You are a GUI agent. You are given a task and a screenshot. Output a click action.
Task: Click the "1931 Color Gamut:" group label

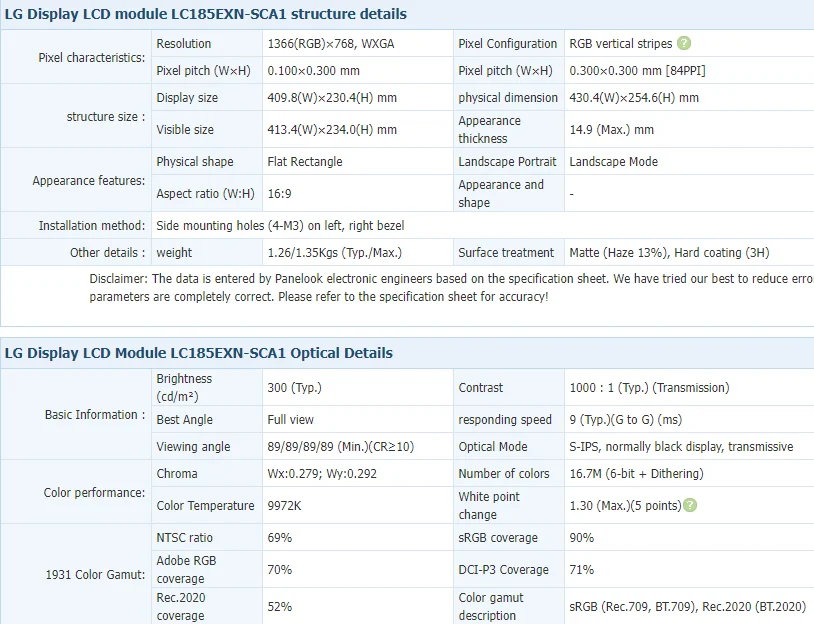pyautogui.click(x=96, y=575)
